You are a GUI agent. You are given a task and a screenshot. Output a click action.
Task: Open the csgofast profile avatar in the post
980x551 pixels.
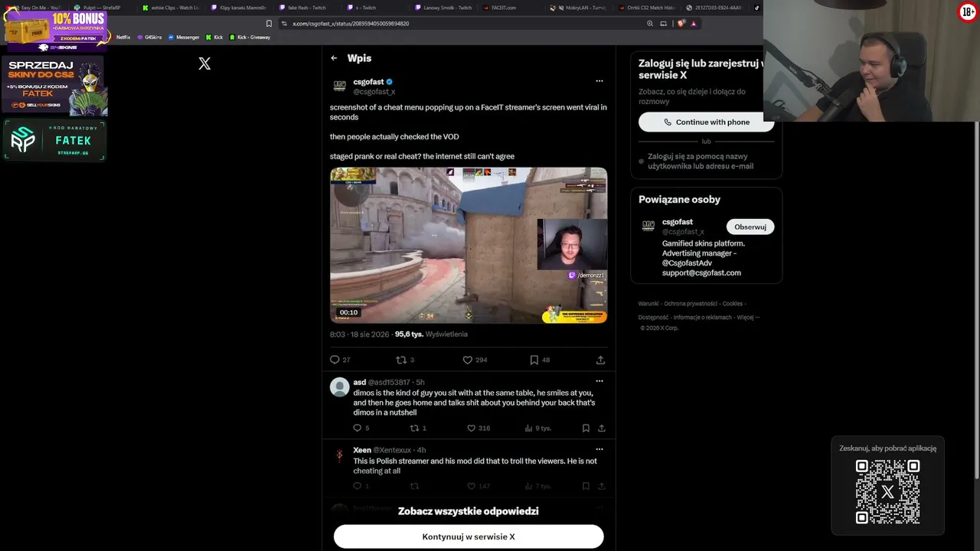point(339,86)
